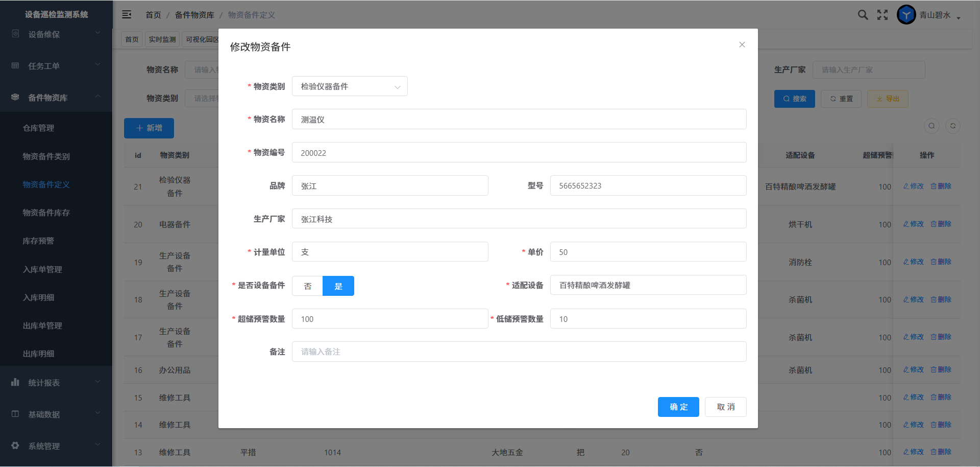Viewport: 980px width, 467px height.
Task: Click the 修改 edit icon for row 13
Action: pyautogui.click(x=906, y=452)
